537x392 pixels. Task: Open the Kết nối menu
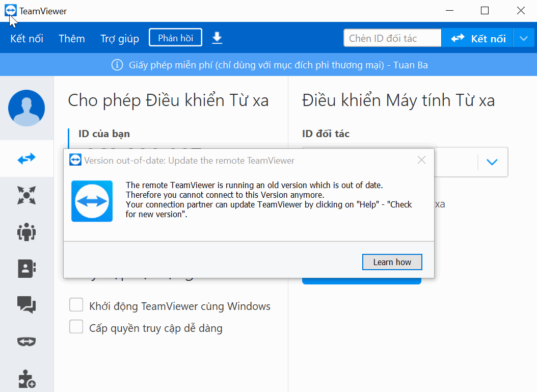tap(26, 38)
